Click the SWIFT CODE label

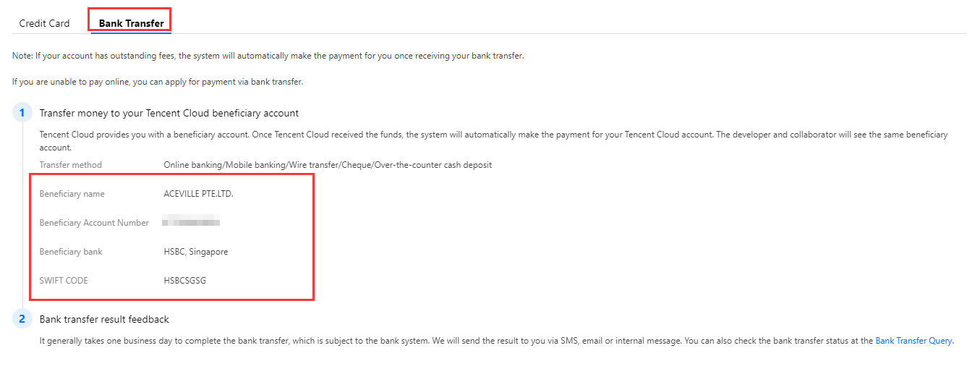tap(64, 281)
